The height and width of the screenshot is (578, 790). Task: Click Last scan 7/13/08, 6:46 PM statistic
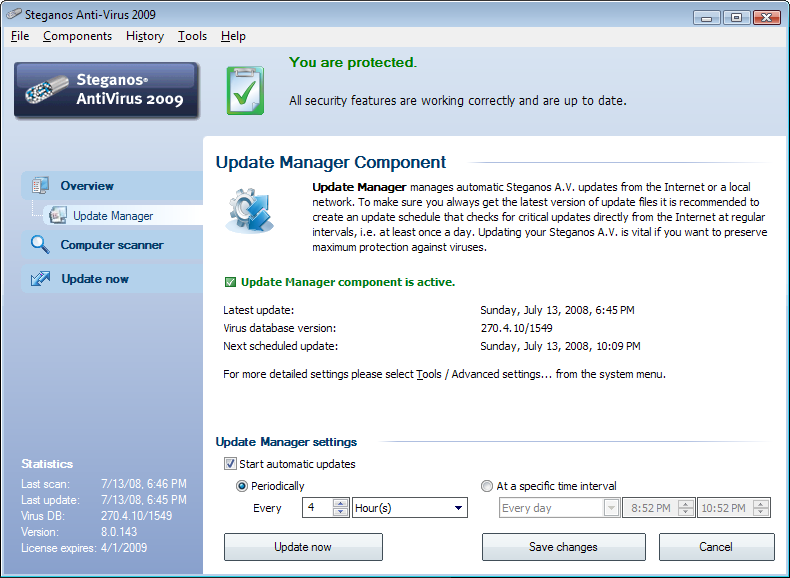pos(104,484)
